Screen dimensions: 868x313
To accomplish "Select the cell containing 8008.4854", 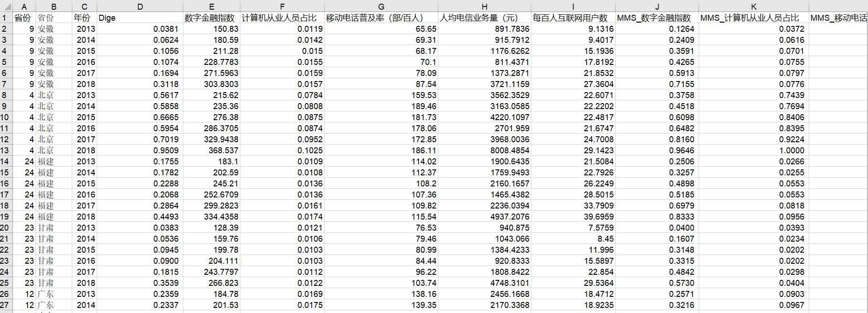I will 484,150.
